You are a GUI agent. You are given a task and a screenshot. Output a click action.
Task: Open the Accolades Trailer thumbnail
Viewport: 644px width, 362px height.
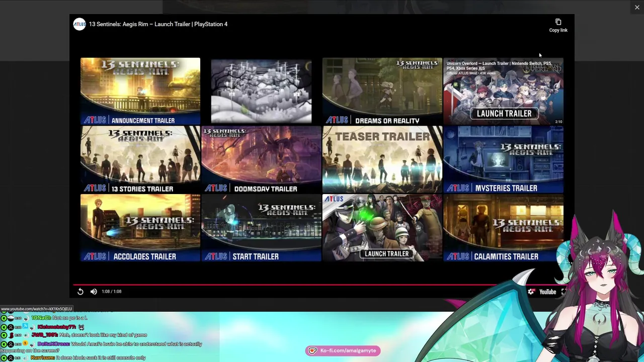click(x=140, y=228)
